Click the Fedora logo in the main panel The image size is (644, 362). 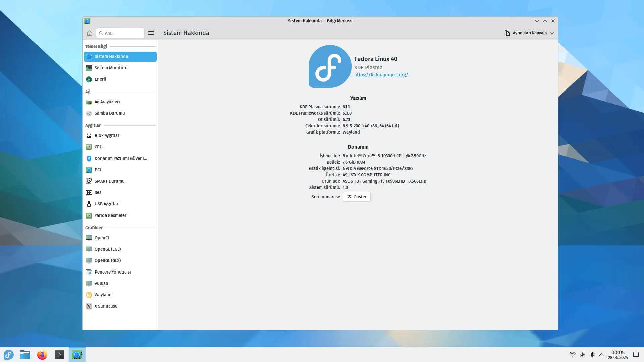[x=330, y=66]
